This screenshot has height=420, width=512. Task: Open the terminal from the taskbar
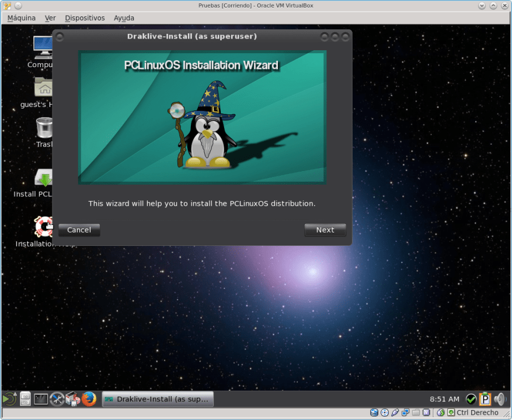tap(40, 399)
